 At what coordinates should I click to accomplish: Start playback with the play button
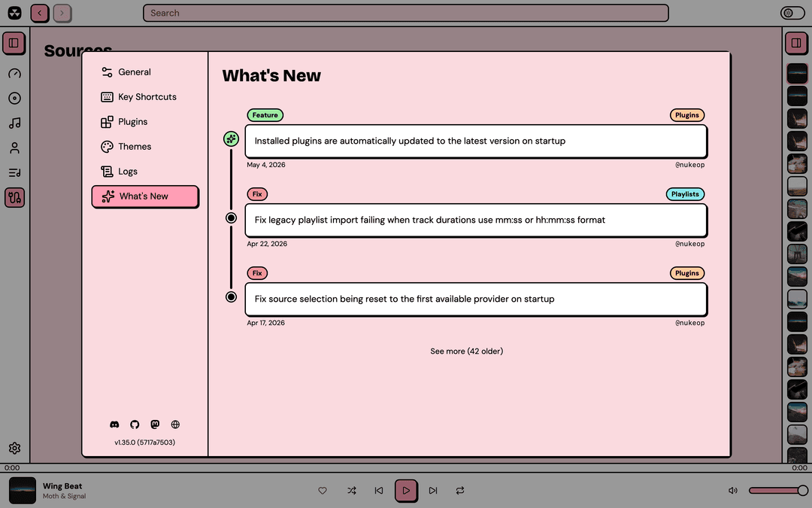[x=406, y=491]
